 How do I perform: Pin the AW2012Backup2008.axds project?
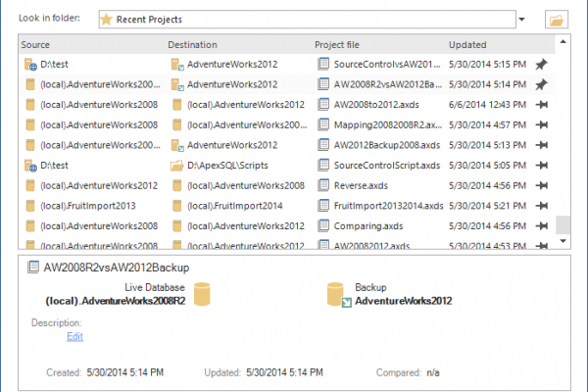point(542,145)
